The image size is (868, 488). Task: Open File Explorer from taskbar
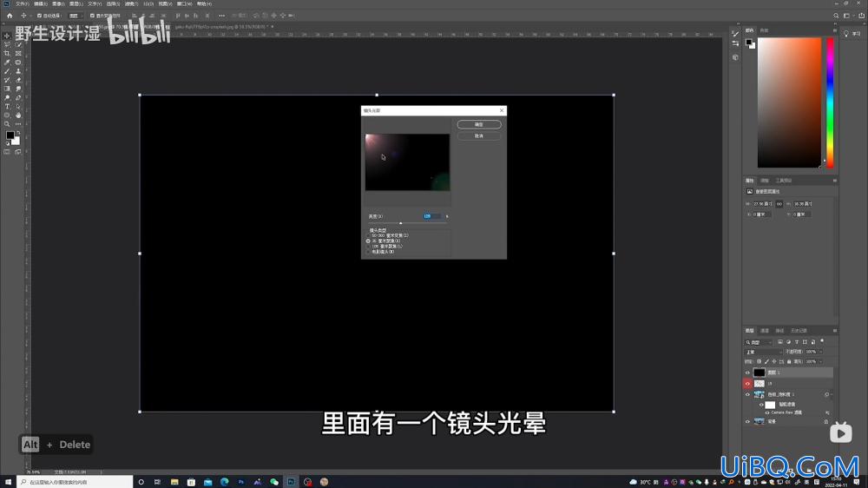tap(174, 482)
